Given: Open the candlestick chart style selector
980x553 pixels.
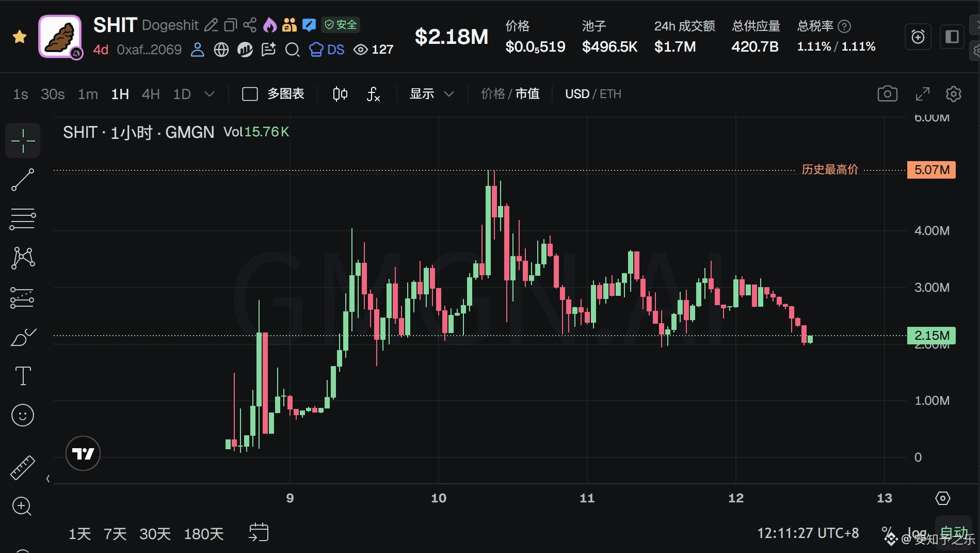Looking at the screenshot, I should [340, 94].
